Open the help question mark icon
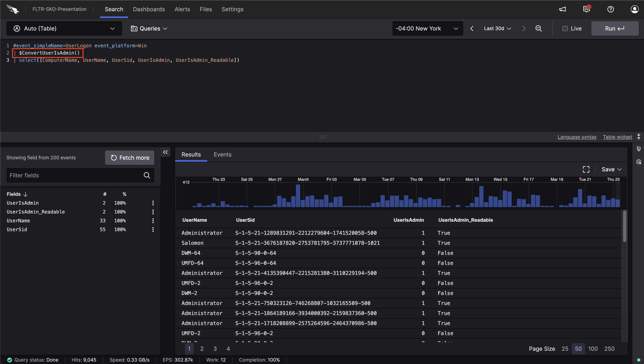 coord(610,9)
